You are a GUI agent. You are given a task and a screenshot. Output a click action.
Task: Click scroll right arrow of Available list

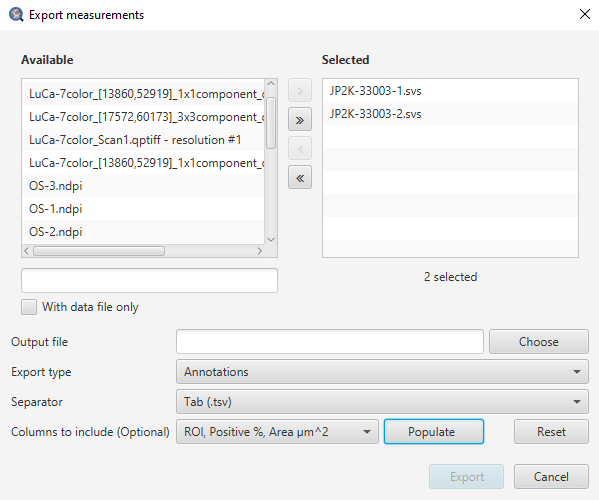(260, 251)
